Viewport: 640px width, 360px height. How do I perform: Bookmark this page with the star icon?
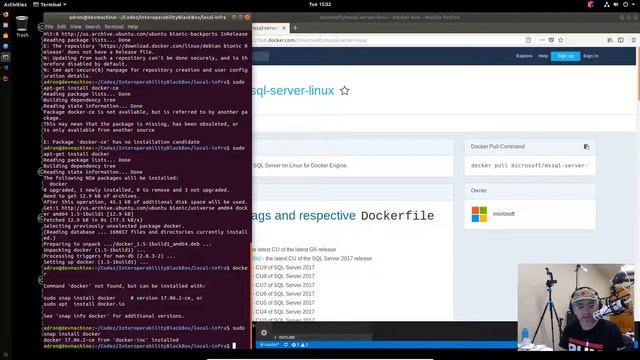coord(560,40)
